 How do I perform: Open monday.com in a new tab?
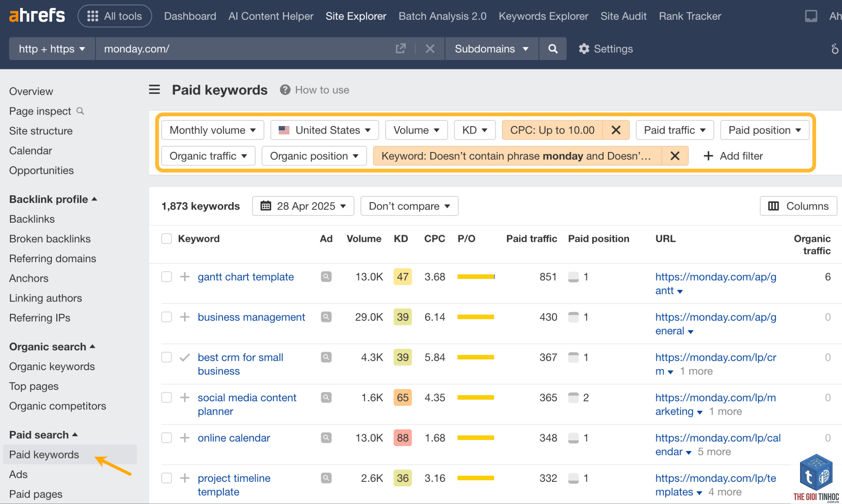point(400,48)
